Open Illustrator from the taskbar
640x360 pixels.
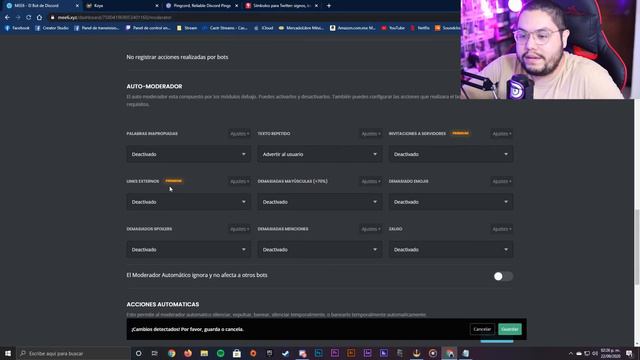tap(351, 353)
